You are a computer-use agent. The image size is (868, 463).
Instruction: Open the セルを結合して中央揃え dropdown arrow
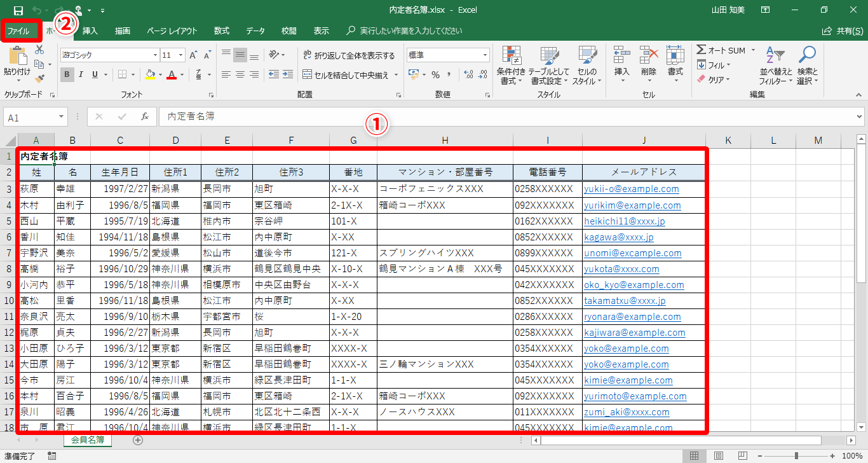pos(396,74)
